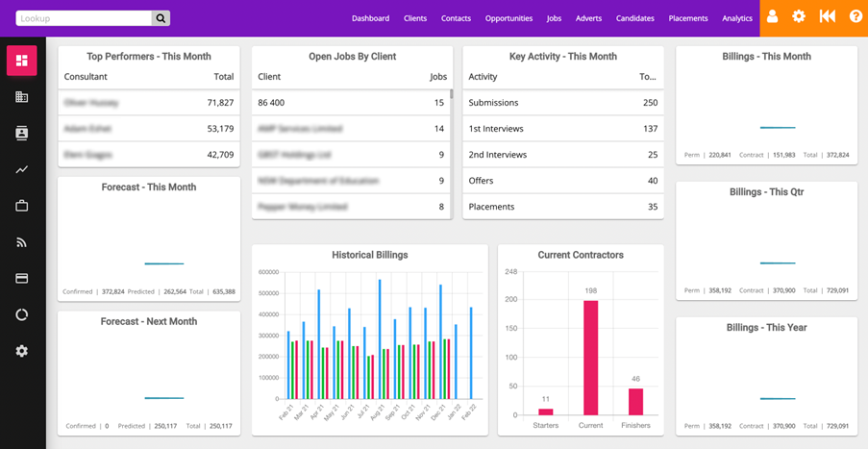The width and height of the screenshot is (868, 449).
Task: Open the analytics circle icon in sidebar
Action: pos(22,315)
